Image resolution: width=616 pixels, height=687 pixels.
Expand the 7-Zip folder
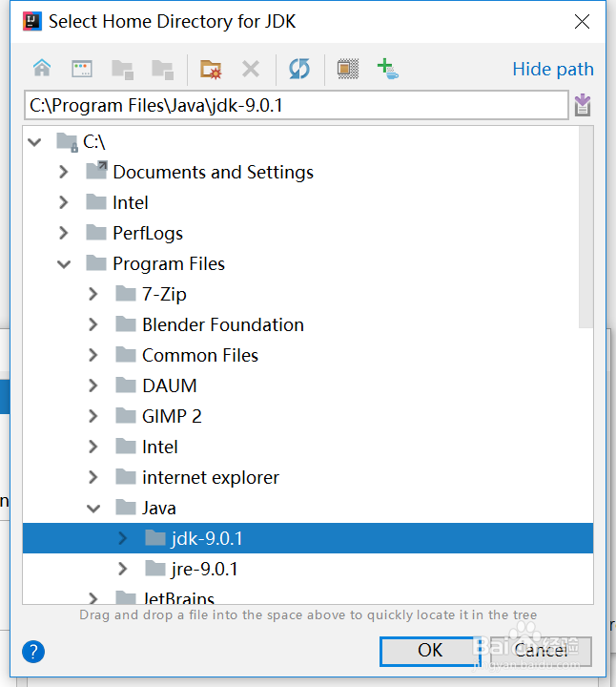pyautogui.click(x=92, y=294)
